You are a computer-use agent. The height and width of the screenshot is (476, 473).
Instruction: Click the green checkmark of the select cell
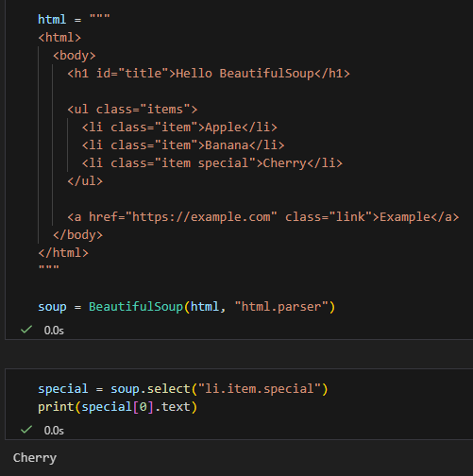click(x=26, y=430)
